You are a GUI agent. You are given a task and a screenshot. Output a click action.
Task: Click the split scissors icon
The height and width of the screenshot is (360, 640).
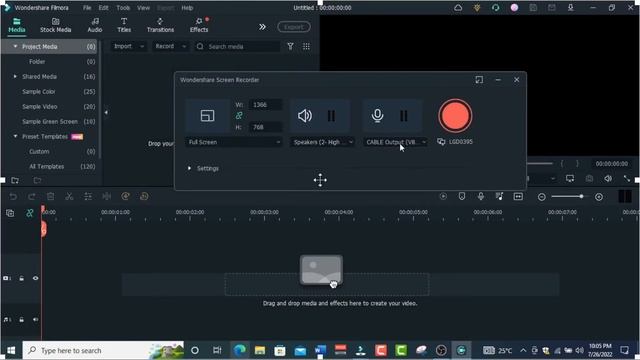(x=69, y=196)
